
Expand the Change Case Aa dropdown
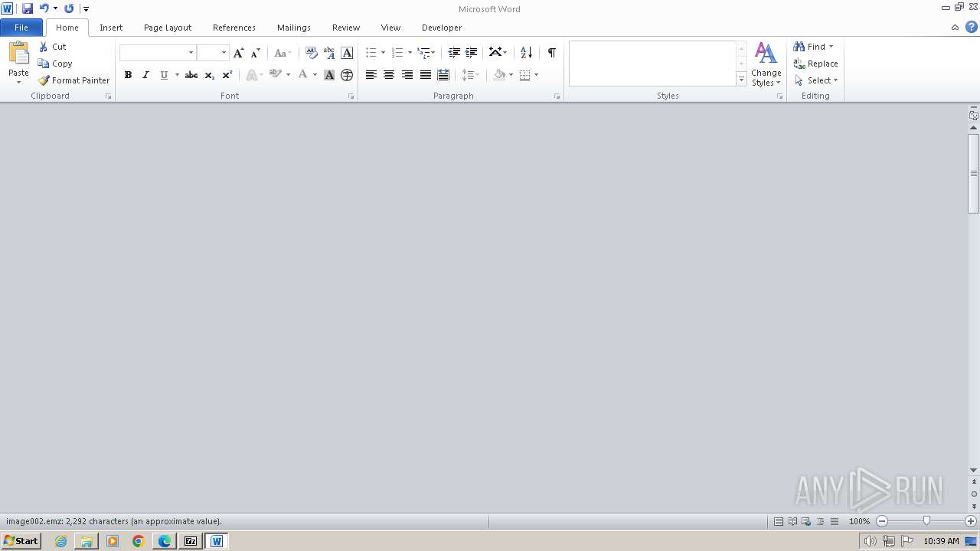[283, 53]
